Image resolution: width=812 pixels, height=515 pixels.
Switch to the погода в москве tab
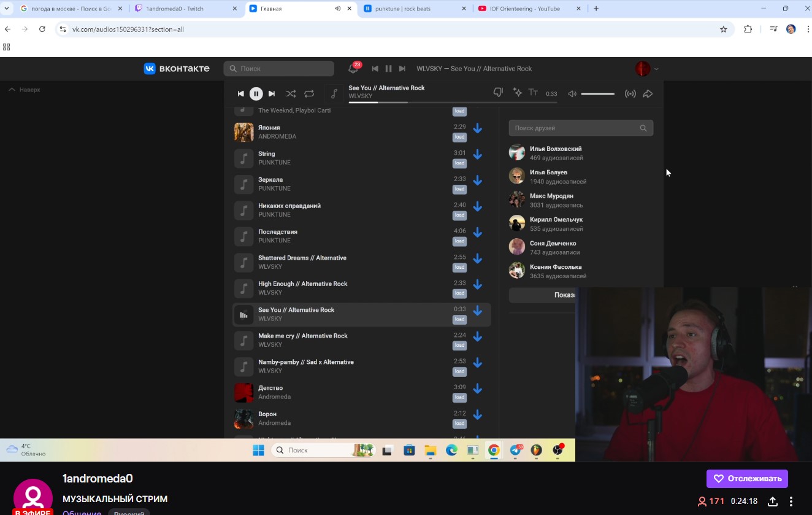(x=71, y=9)
